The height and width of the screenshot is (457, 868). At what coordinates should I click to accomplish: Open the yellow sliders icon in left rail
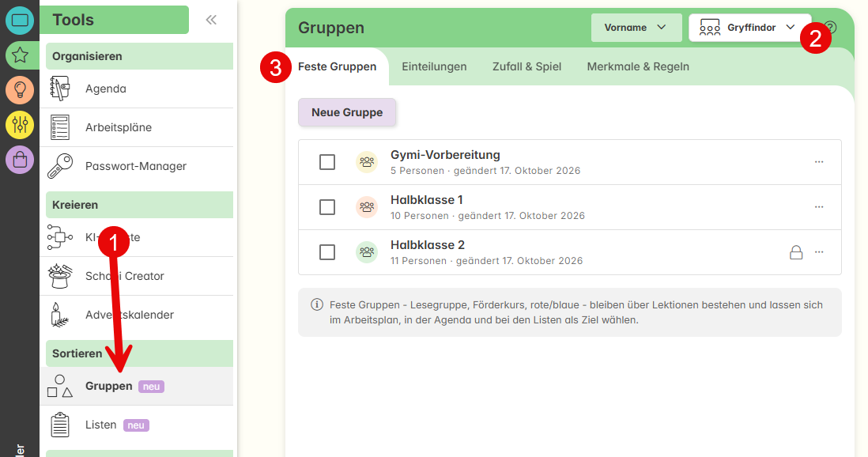click(20, 125)
